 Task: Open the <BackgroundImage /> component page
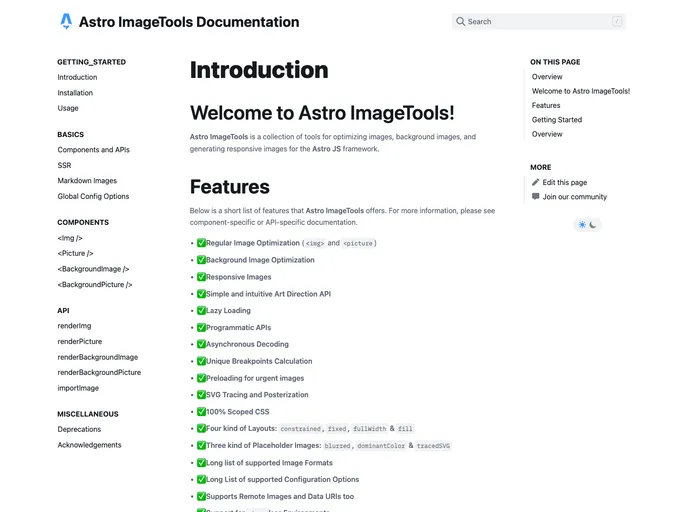pos(93,269)
